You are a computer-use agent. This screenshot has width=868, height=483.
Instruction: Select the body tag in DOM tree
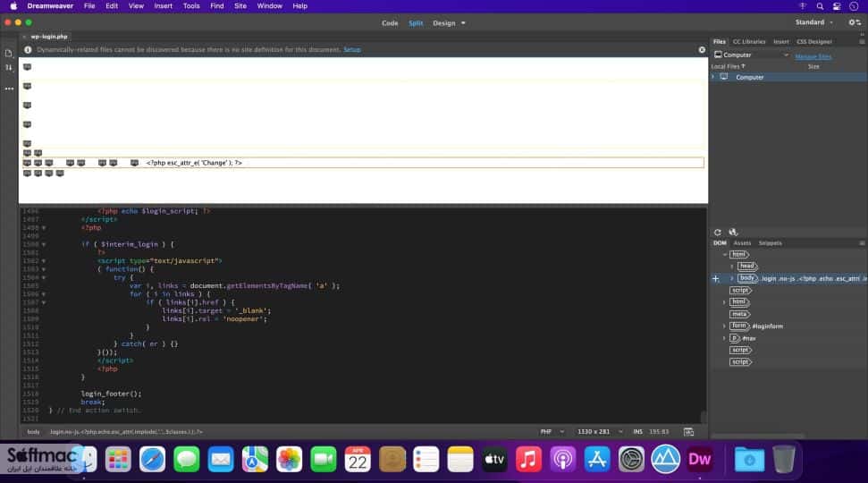click(747, 278)
